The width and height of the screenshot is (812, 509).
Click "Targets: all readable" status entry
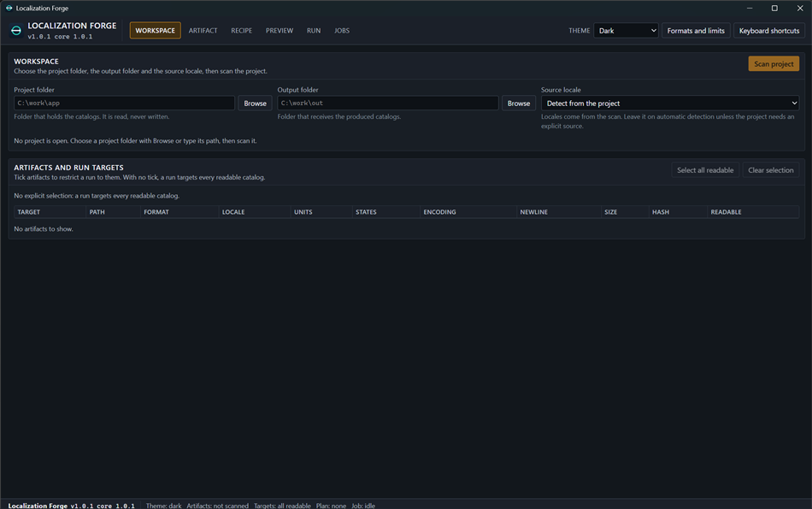tap(282, 506)
